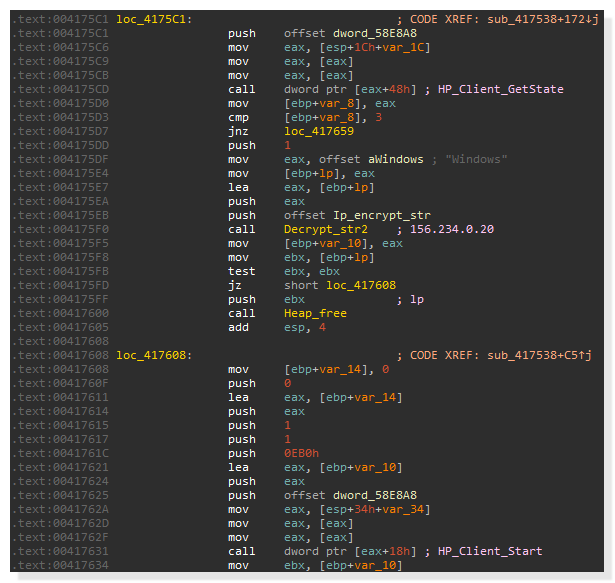Select the test instruction mnemonic
This screenshot has width=615, height=583.
(240, 271)
